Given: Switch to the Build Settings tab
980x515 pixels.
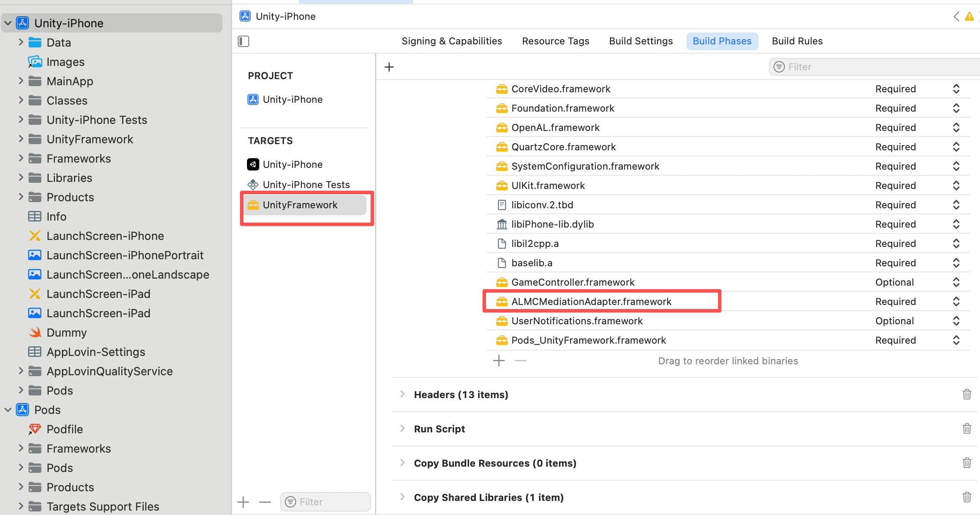Looking at the screenshot, I should [641, 41].
